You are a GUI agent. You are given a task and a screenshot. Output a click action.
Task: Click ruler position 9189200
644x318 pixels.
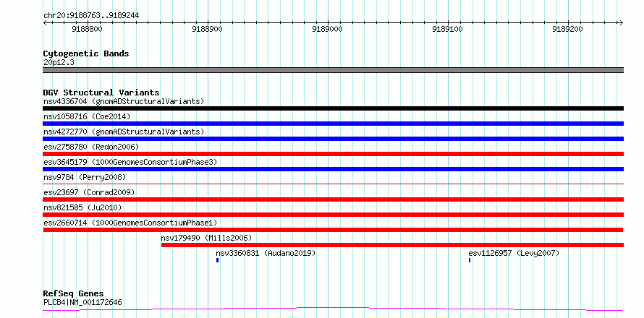pos(568,29)
